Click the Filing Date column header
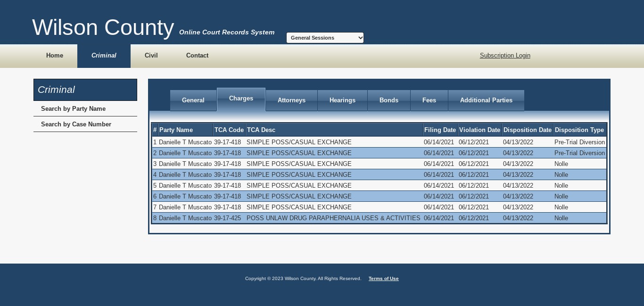Viewport: 644px width, 306px height. click(x=440, y=130)
